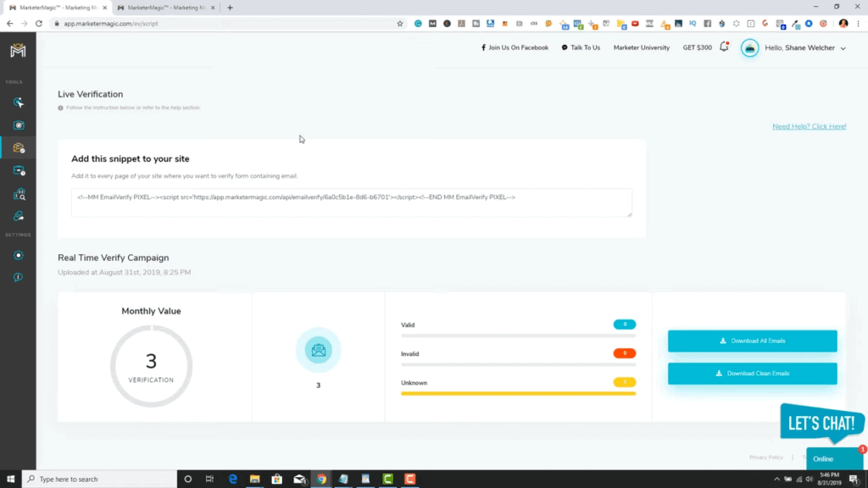Screen dimensions: 868x488
Task: Click the Invalid count badge
Action: pos(625,353)
